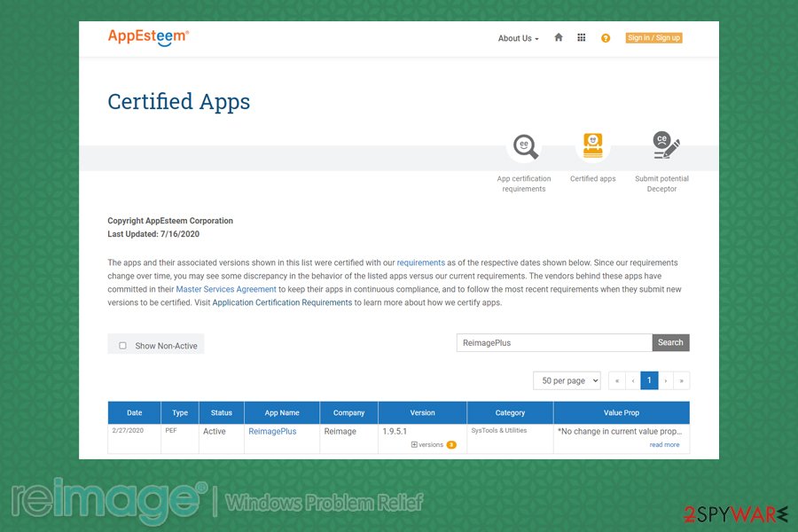Sort by the Value Prop column header

(622, 413)
